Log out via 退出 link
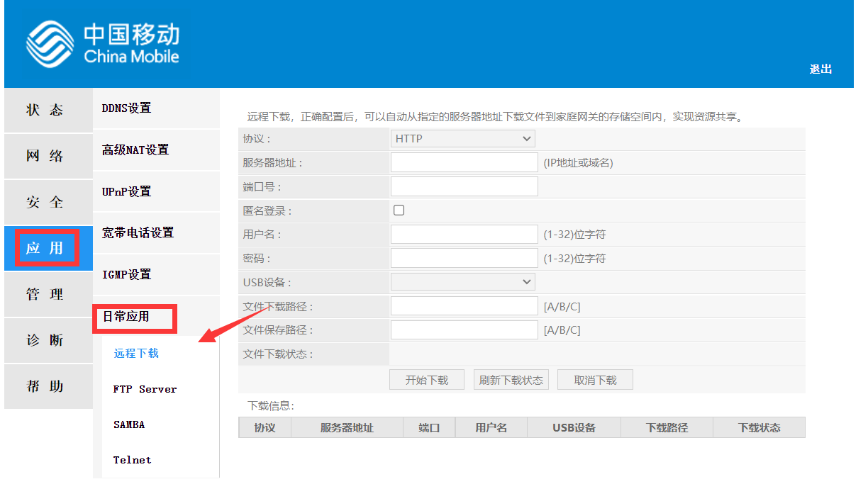Screen dimensions: 868x484 [820, 69]
